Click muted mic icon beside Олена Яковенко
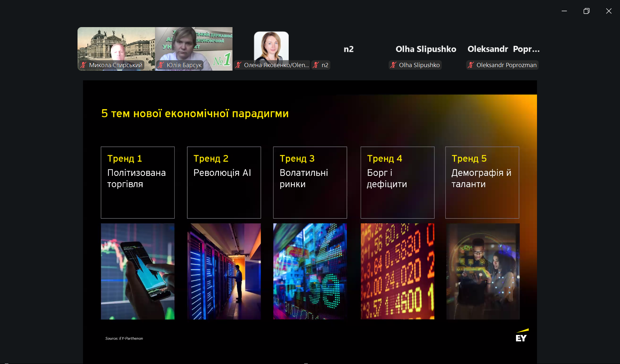Image resolution: width=620 pixels, height=364 pixels. click(238, 65)
